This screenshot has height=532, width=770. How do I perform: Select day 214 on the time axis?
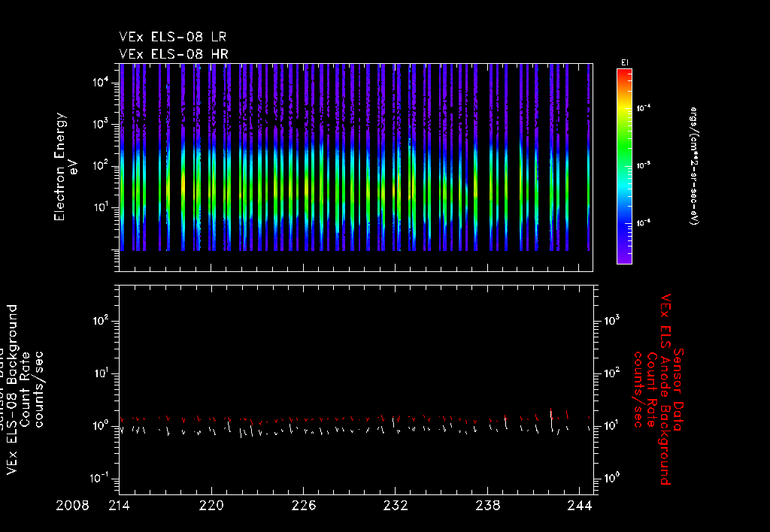tap(120, 506)
